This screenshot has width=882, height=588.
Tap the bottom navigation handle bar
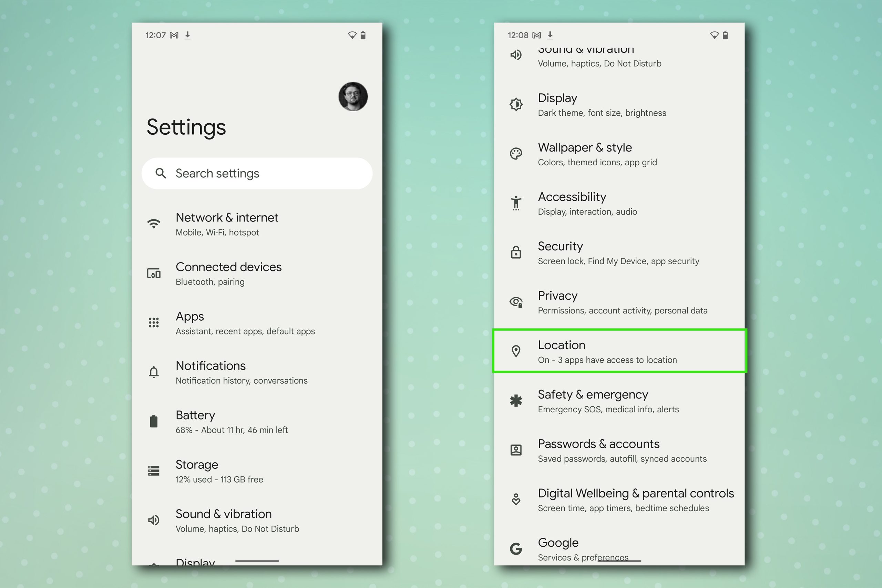pos(256,561)
